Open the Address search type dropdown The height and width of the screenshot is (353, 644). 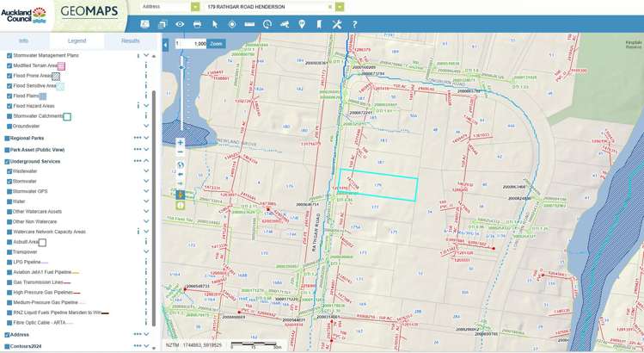point(195,7)
